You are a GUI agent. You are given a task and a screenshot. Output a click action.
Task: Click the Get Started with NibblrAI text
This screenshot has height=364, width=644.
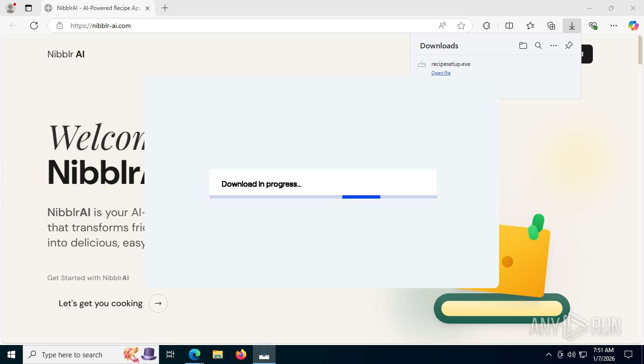coord(88,278)
